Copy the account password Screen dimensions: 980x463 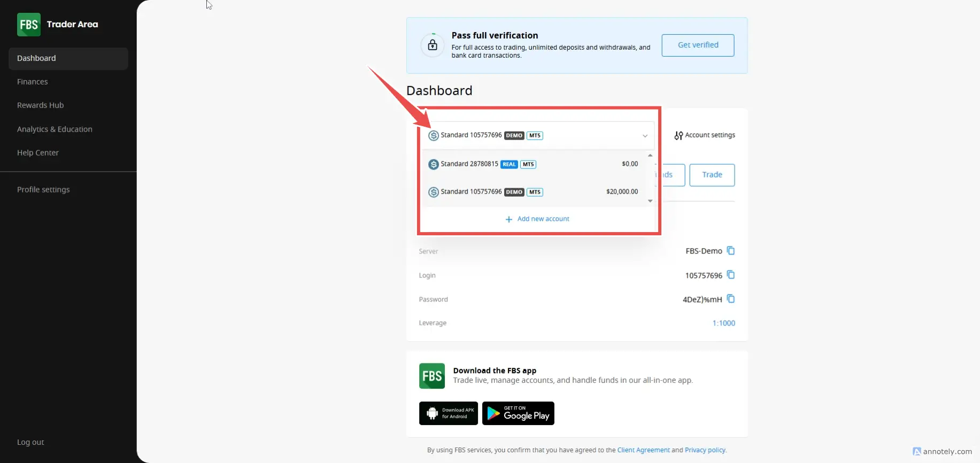[731, 299]
